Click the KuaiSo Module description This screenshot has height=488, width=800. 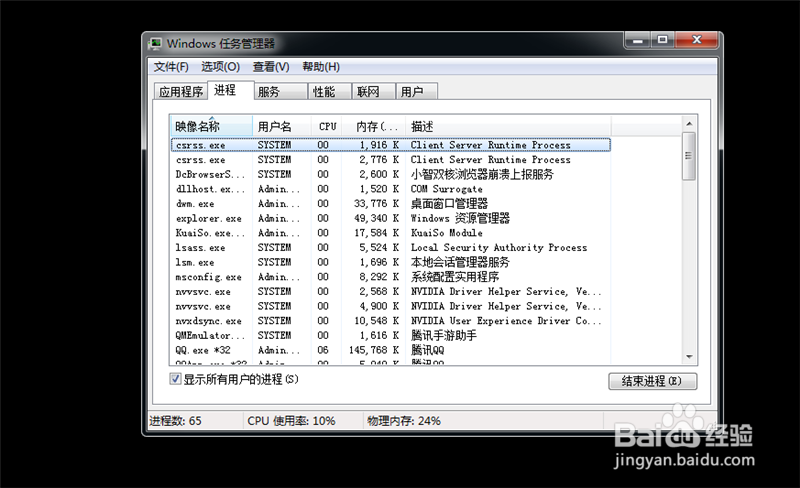[x=446, y=233]
